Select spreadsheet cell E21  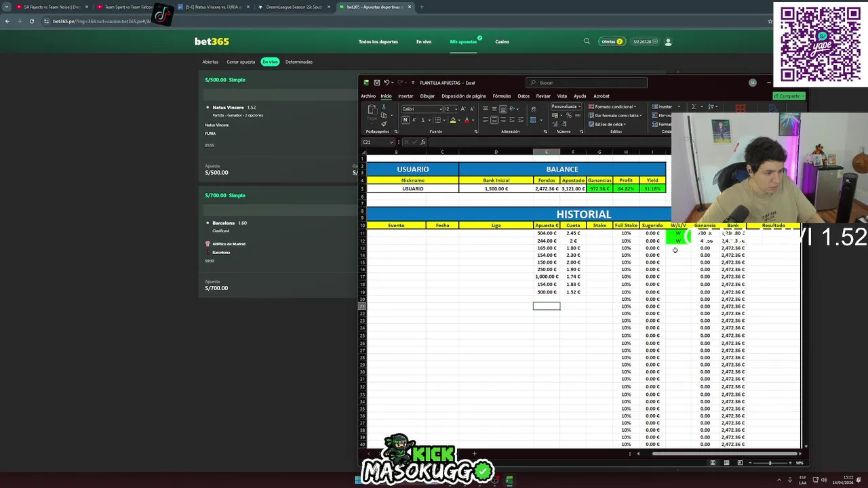tap(547, 306)
